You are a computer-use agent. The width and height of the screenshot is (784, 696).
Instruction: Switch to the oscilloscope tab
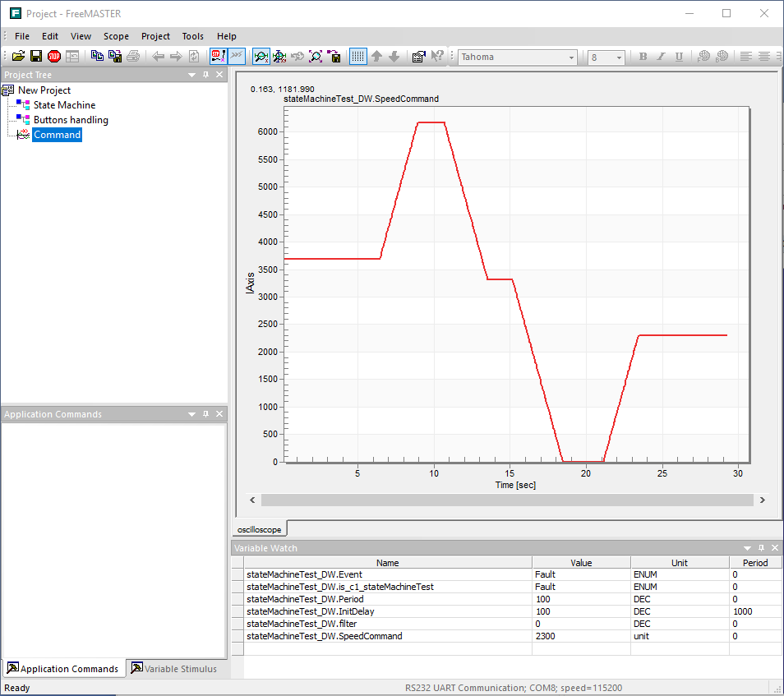tap(259, 529)
